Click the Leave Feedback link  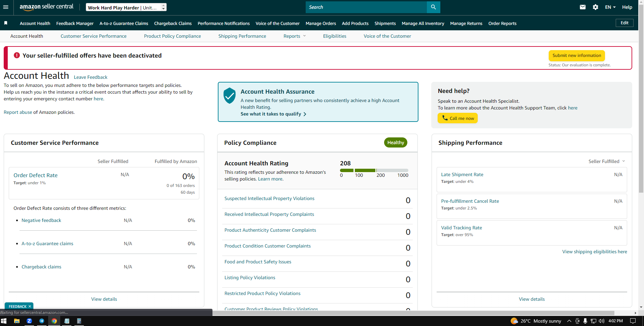91,77
